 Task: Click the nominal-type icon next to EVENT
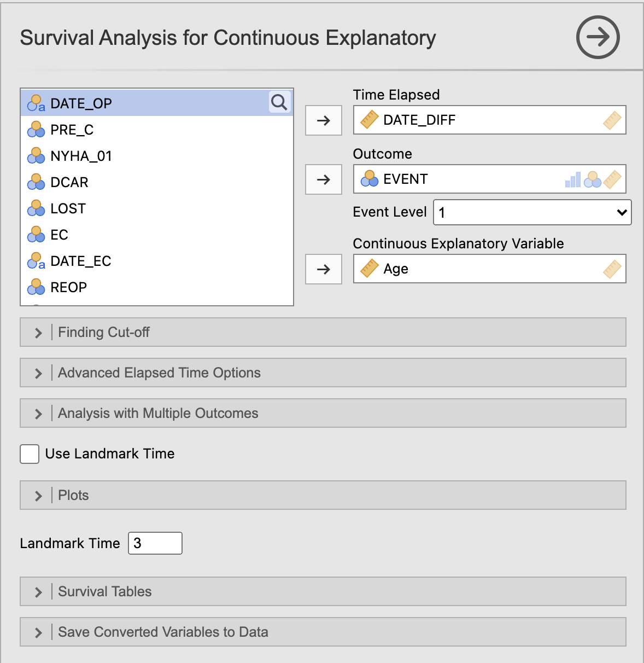click(x=370, y=179)
